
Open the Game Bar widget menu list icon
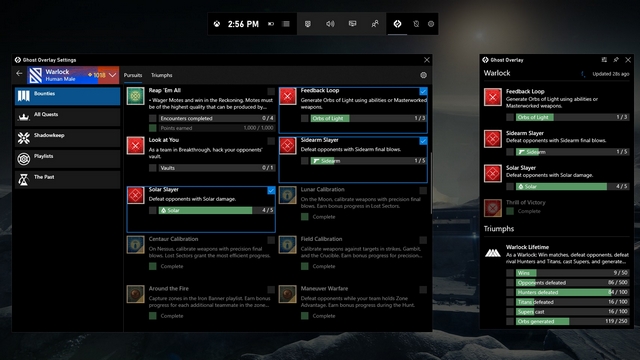coord(286,24)
